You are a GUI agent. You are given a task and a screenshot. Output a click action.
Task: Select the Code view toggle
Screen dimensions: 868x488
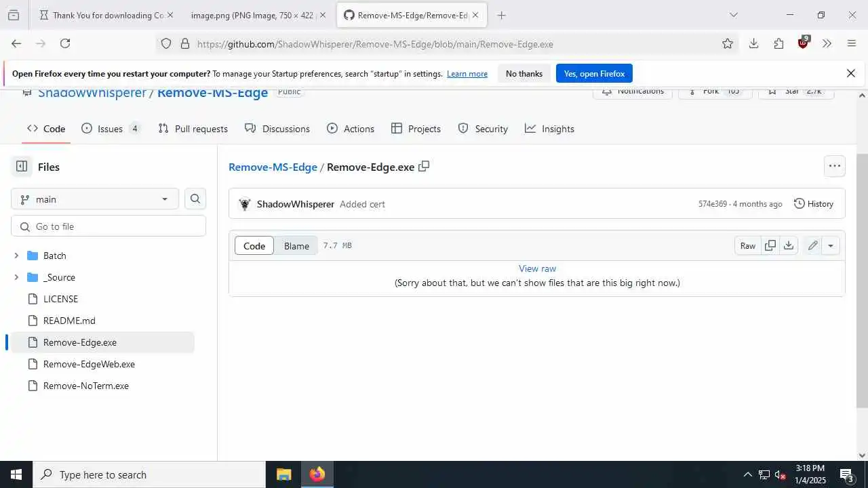click(x=254, y=245)
